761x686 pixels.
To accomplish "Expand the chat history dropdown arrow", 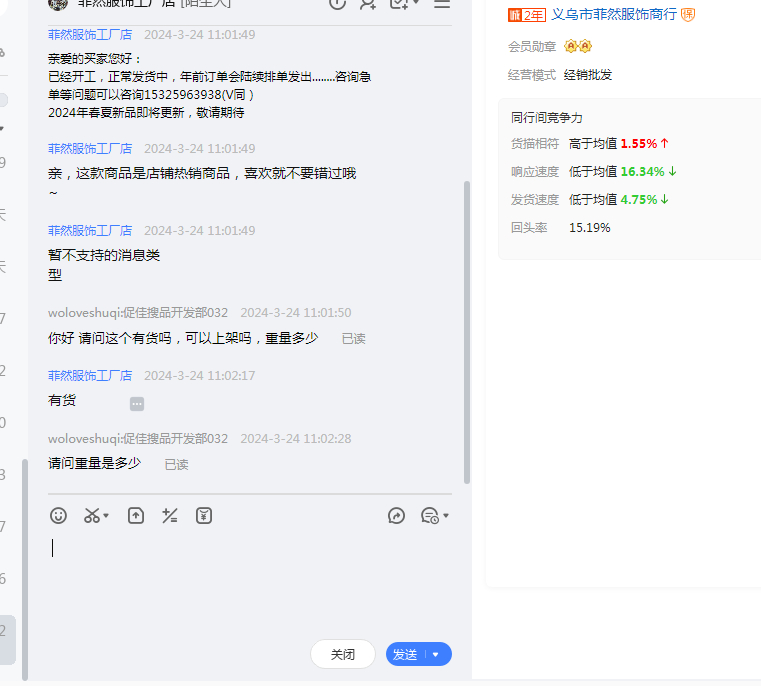I will (x=445, y=517).
